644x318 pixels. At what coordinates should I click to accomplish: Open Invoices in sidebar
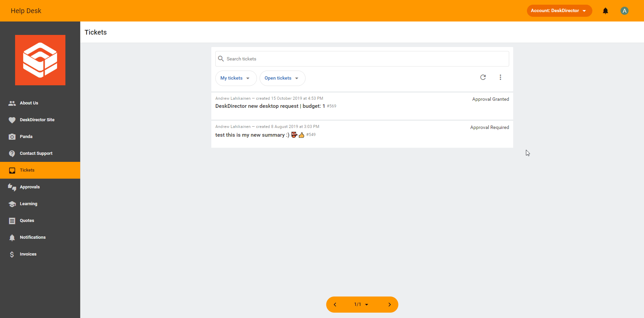(40, 254)
